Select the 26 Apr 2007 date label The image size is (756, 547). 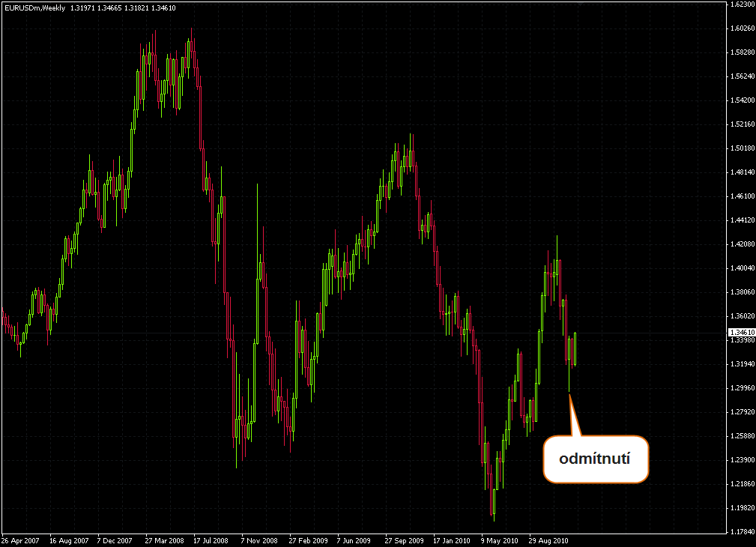point(20,541)
